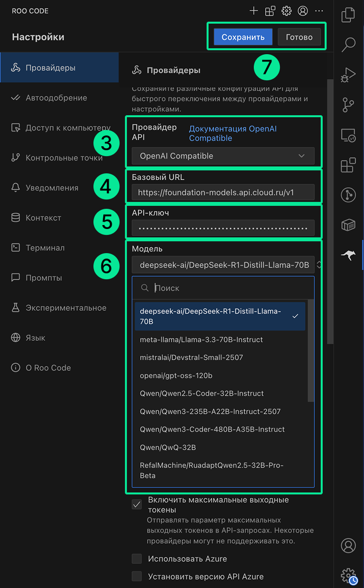This screenshot has width=364, height=588.
Task: Toggle 'Включить максимальные выходные токены' checkbox
Action: pos(137,505)
